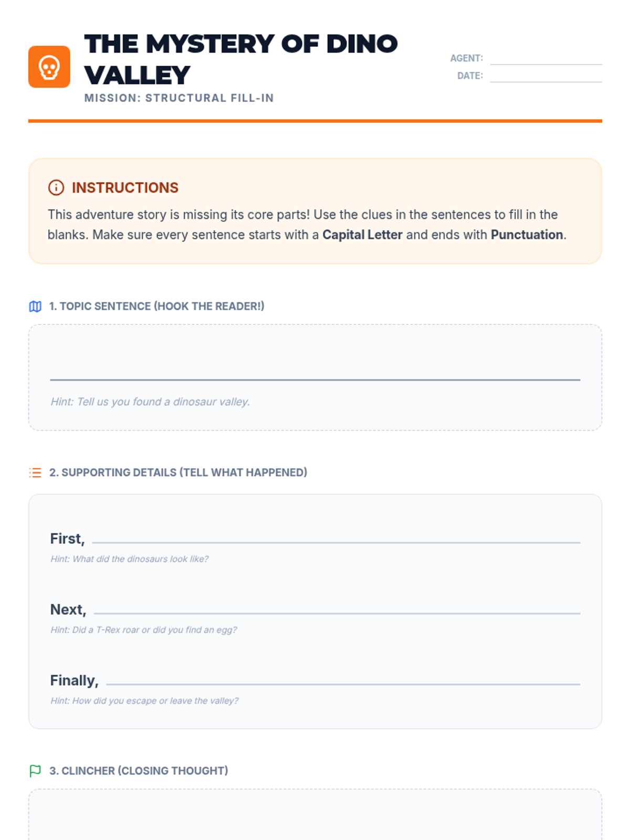The width and height of the screenshot is (630, 840).
Task: Click the bold "Capital Letter" text
Action: pos(362,235)
